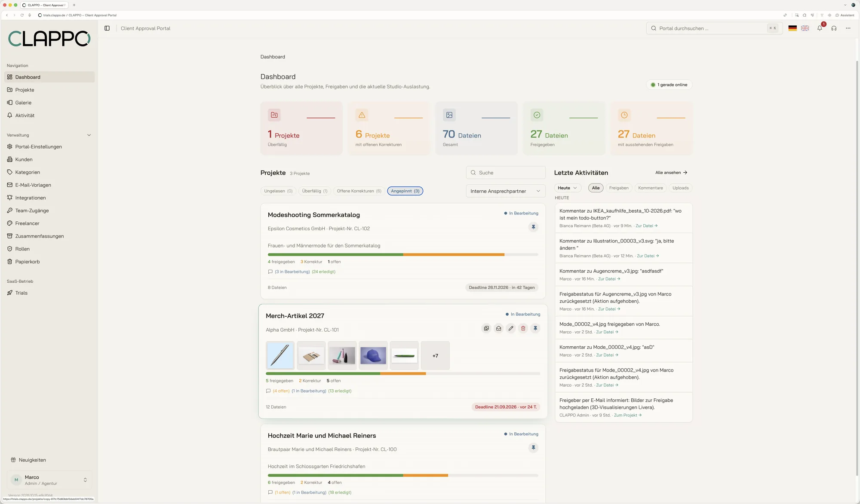Click the Kategorien tag icon in sidebar
Viewport: 860px width, 504px height.
pyautogui.click(x=10, y=172)
